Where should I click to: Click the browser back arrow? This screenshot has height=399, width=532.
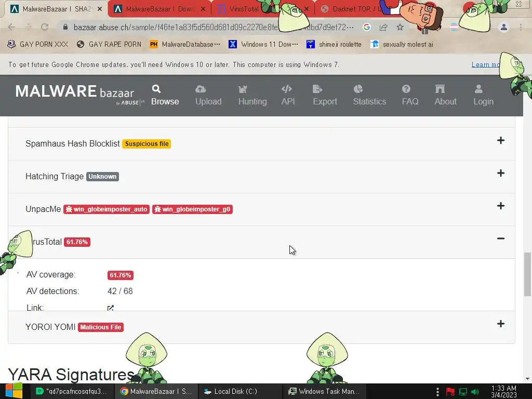11,27
